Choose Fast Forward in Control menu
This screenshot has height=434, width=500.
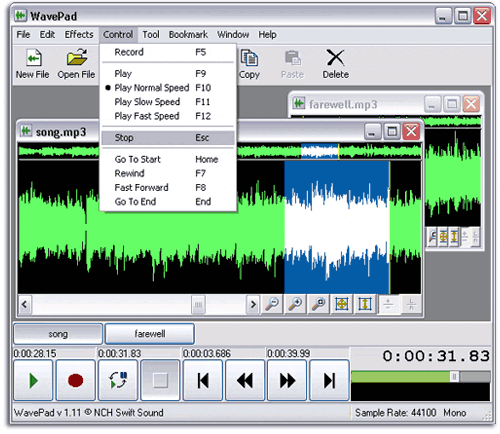point(168,187)
